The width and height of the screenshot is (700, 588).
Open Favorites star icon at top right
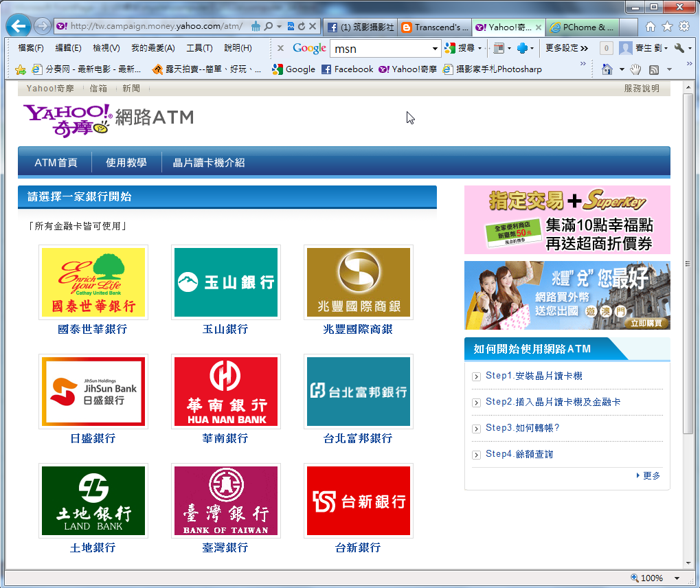click(667, 27)
